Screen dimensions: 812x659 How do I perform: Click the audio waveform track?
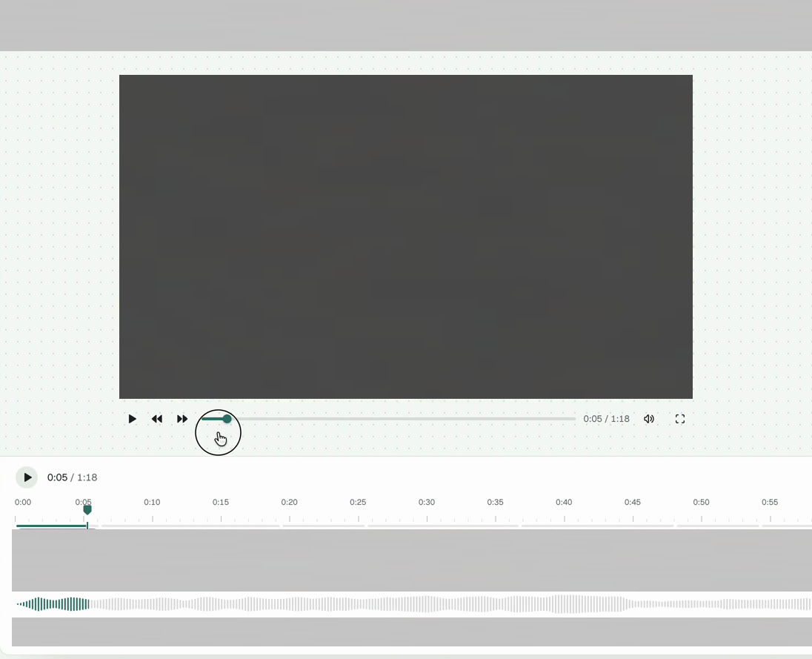(x=412, y=604)
